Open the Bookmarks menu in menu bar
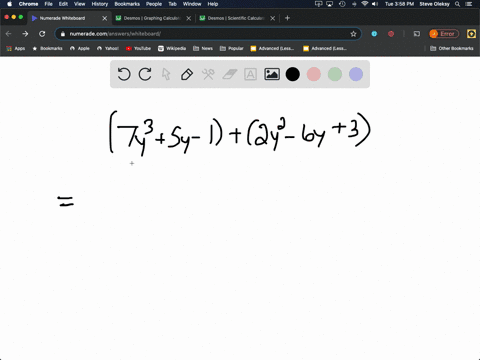Viewport: 480px width, 360px height. click(x=127, y=4)
